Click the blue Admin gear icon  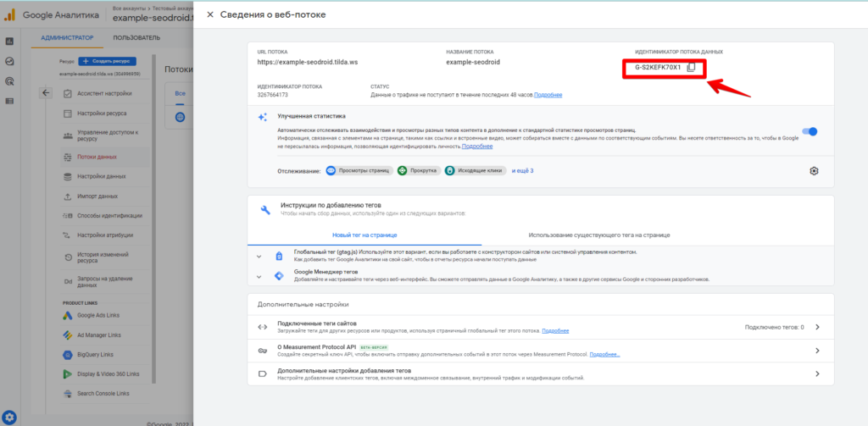(9, 418)
